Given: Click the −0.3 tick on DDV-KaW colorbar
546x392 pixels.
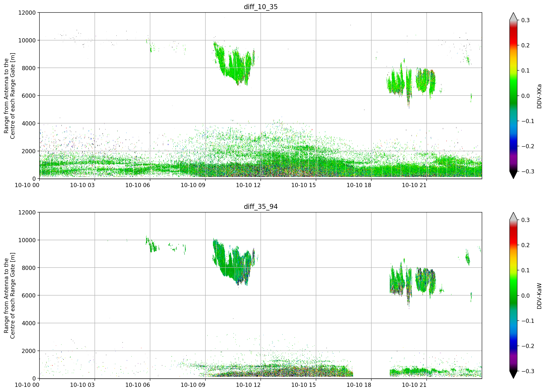Looking at the screenshot, I should (x=528, y=371).
